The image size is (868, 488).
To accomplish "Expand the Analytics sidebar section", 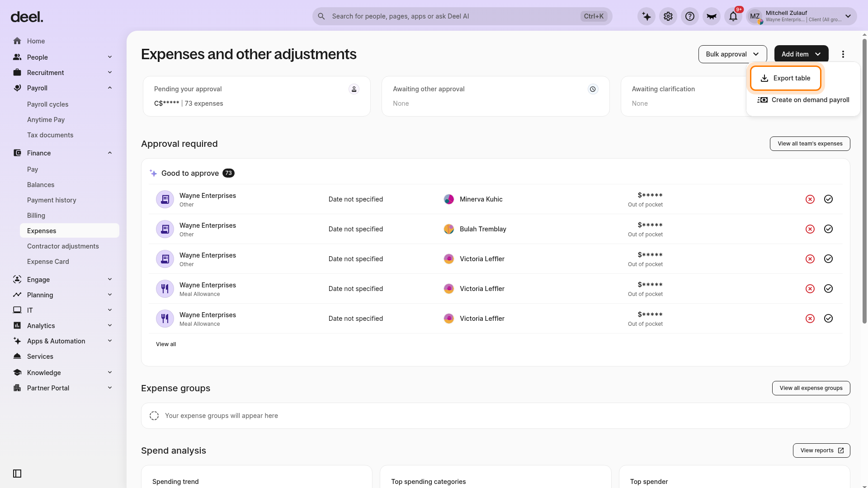I will [x=110, y=325].
